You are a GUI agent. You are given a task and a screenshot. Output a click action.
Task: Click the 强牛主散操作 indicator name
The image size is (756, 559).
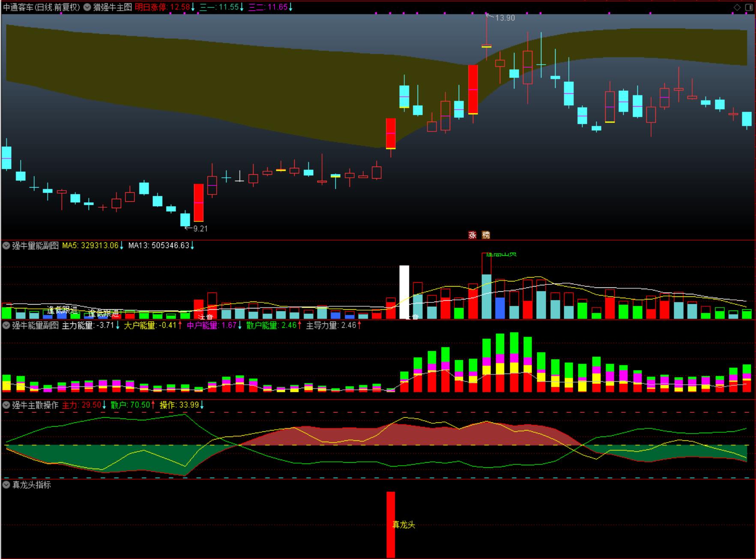pyautogui.click(x=35, y=405)
